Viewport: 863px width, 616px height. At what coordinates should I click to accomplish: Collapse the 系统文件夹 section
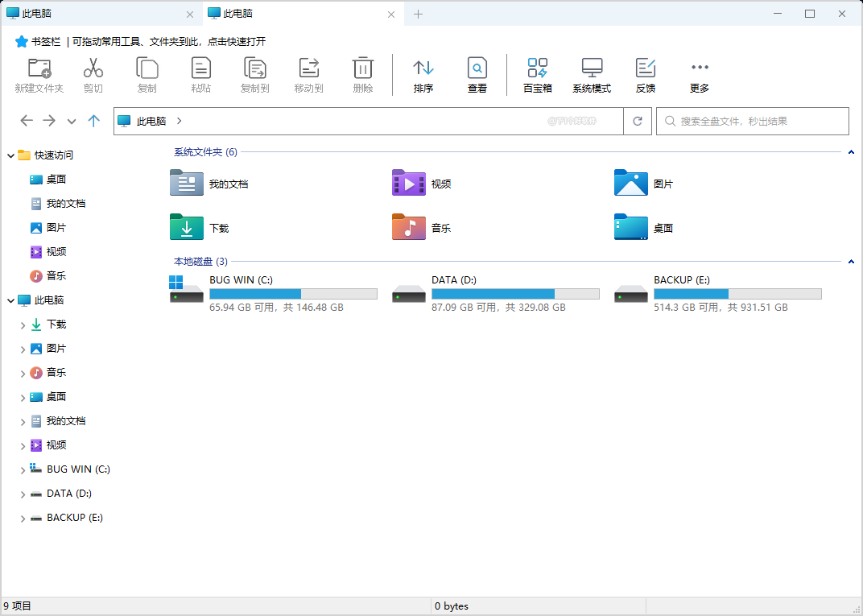tap(851, 151)
